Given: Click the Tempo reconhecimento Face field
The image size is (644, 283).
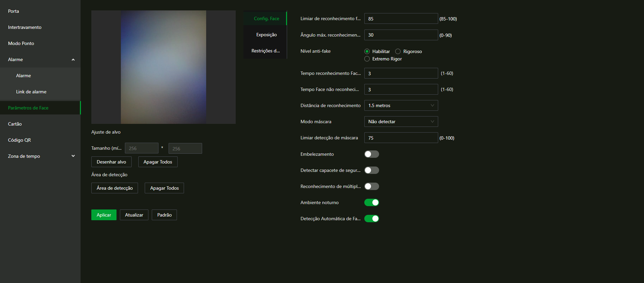Looking at the screenshot, I should [x=401, y=73].
